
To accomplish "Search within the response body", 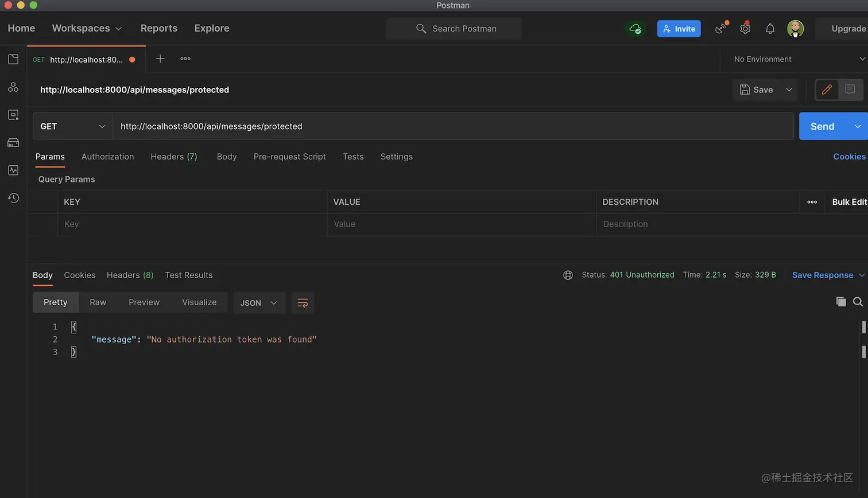I will click(858, 302).
